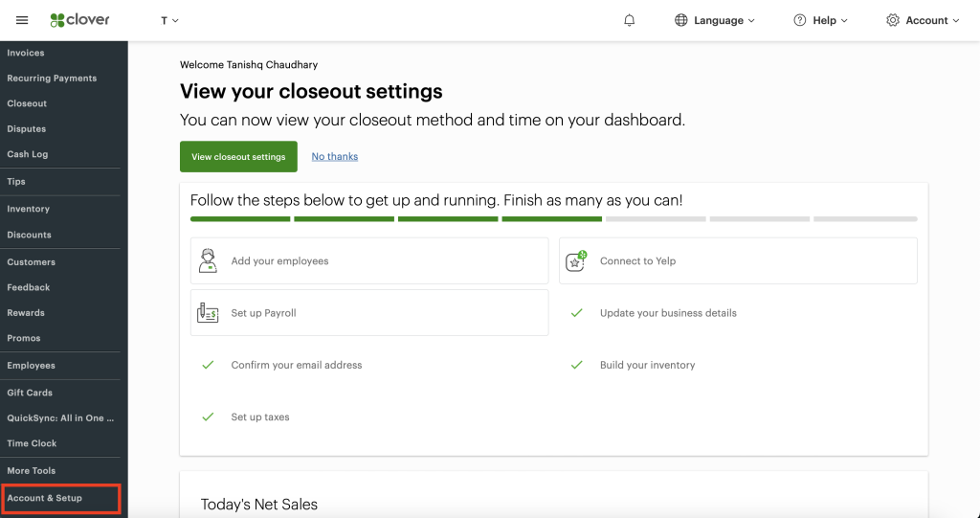Click the No thanks link
Screen dimensions: 980x518
click(x=335, y=157)
